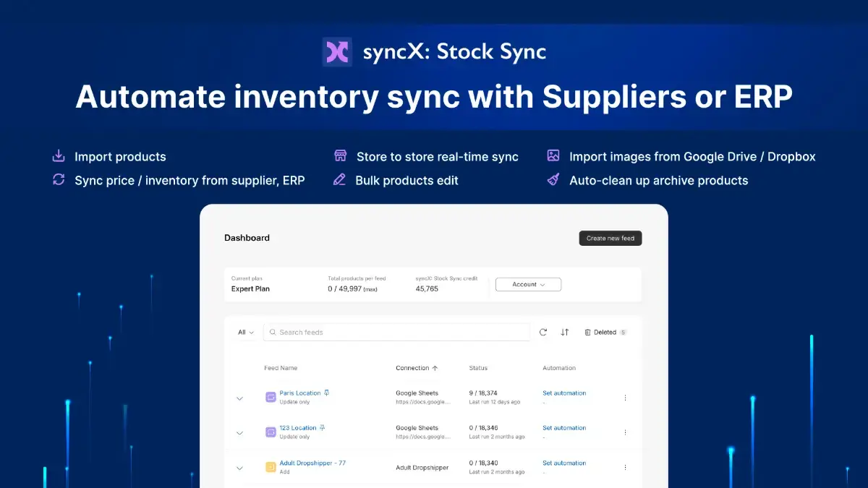Click the Paris Location feed icon

271,397
